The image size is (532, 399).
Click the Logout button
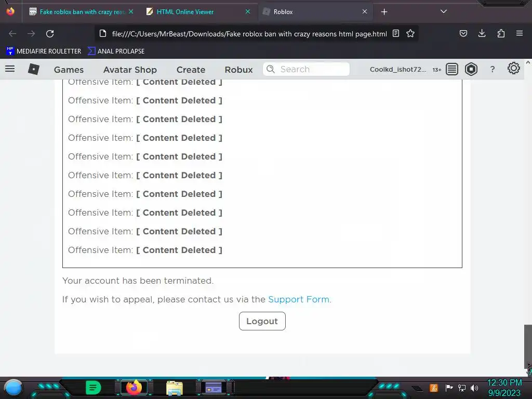point(262,321)
